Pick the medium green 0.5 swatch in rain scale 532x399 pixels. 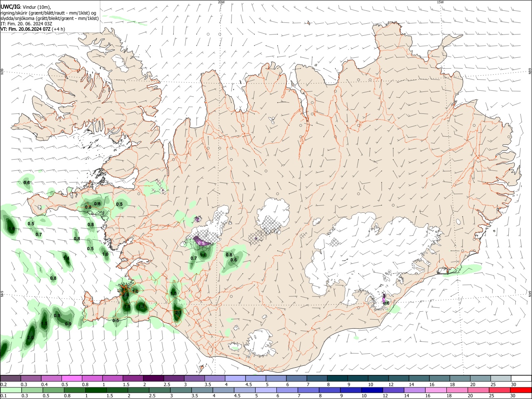[53, 390]
